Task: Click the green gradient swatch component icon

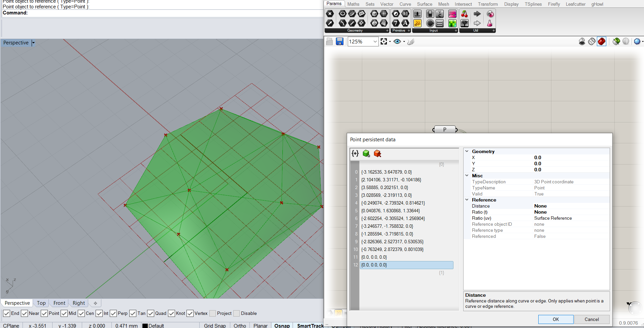Action: (x=452, y=23)
